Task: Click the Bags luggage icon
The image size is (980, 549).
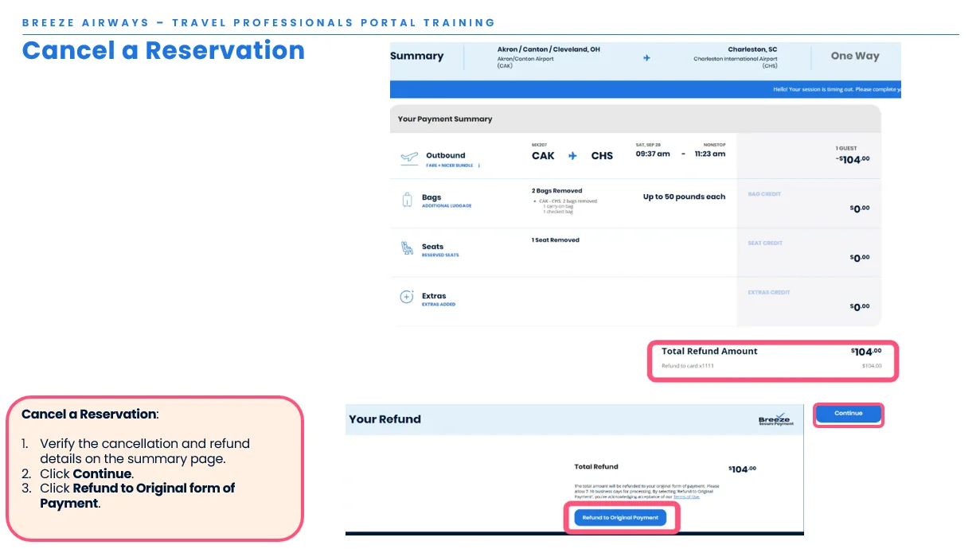Action: point(408,201)
